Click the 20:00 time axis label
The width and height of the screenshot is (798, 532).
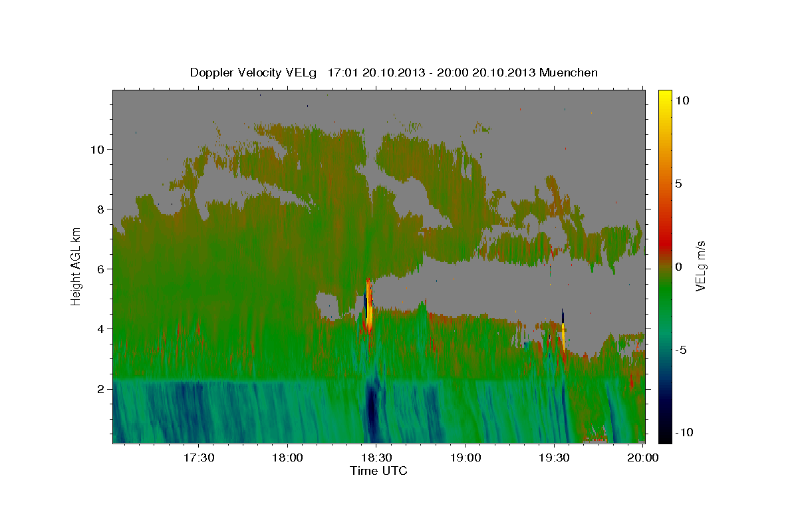click(644, 458)
